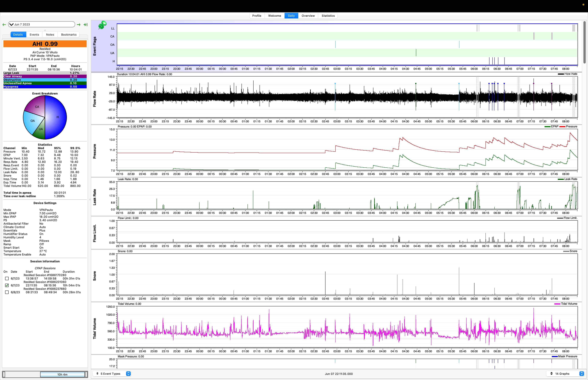Viewport: 588px width, 380px height.
Task: Click the Tidal Volume legend entry
Action: pyautogui.click(x=566, y=304)
